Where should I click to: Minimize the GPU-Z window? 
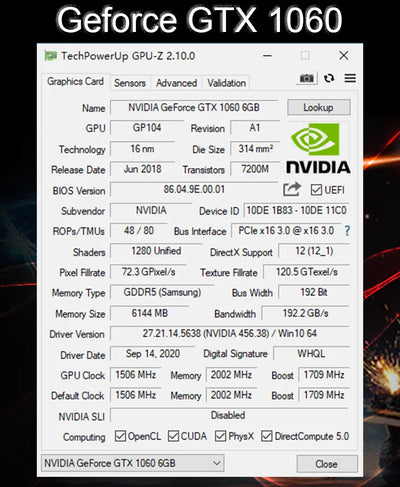(x=267, y=56)
